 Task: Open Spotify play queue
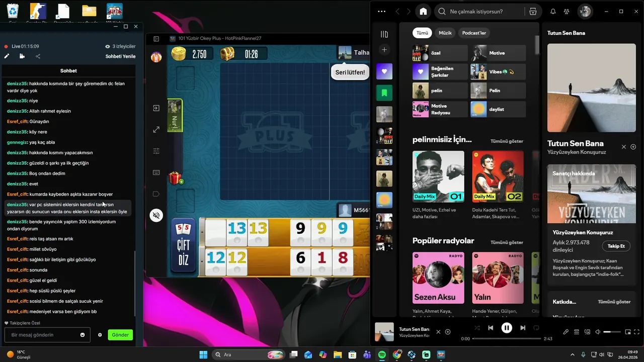coord(577,332)
